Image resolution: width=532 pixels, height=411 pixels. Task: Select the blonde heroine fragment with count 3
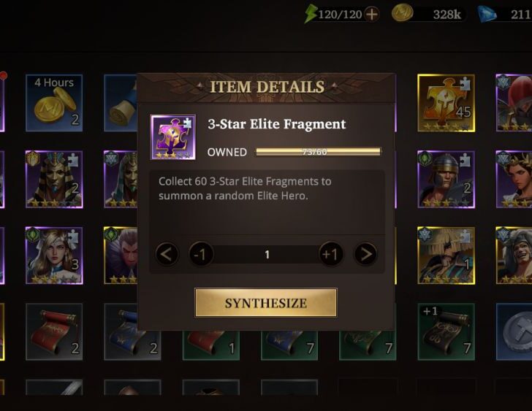[x=54, y=256]
